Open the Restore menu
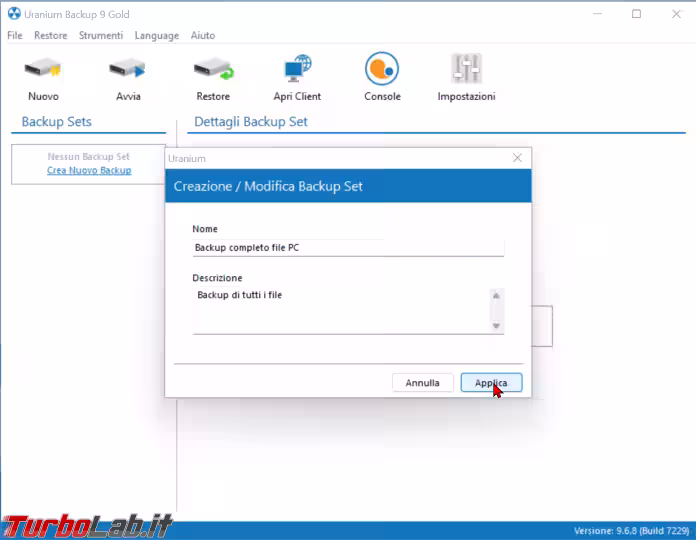 (x=51, y=35)
